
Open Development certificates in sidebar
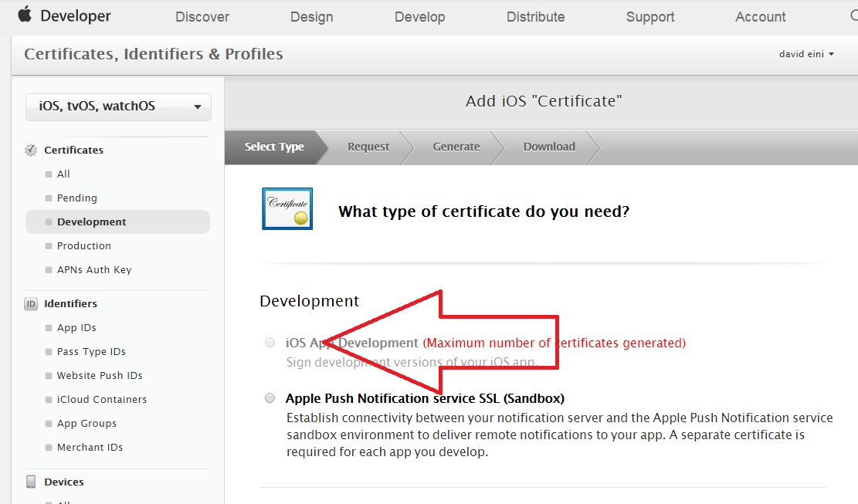click(x=117, y=222)
